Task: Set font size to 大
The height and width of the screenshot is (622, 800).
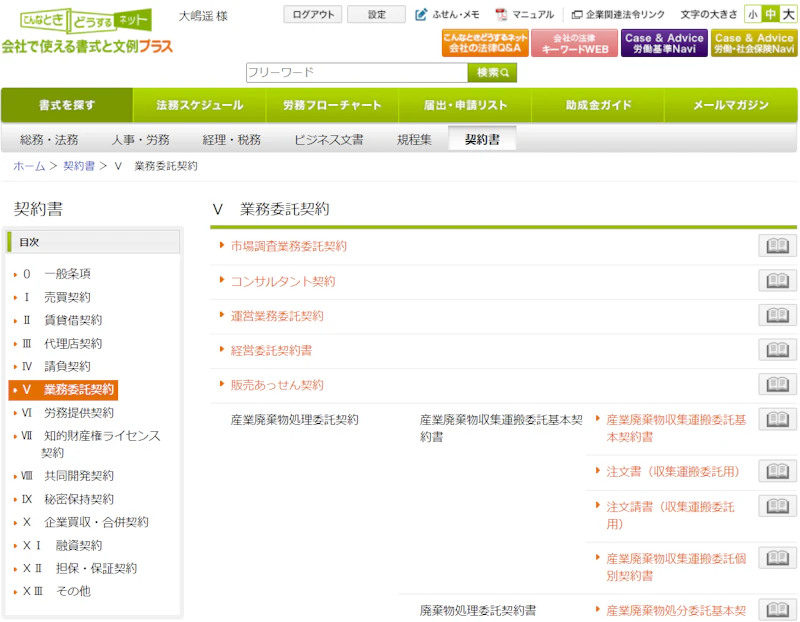Action: 788,15
